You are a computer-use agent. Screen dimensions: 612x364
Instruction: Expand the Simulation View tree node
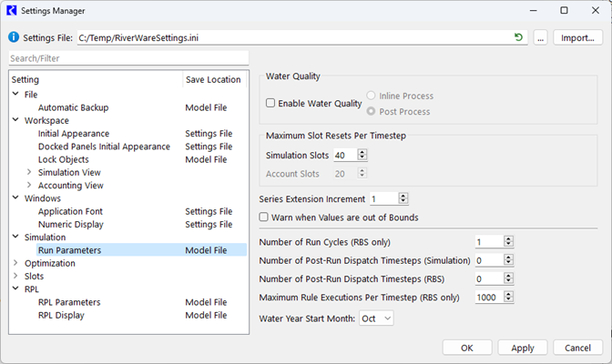coord(28,172)
